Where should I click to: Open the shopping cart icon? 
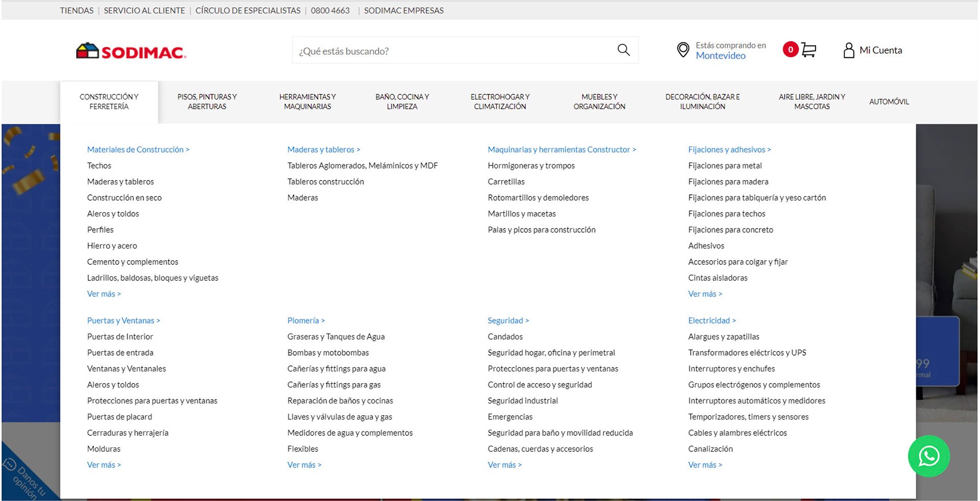pos(808,49)
